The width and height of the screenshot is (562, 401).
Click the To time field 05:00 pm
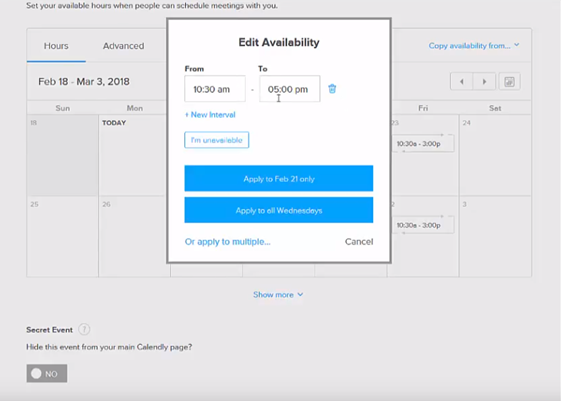(x=290, y=89)
